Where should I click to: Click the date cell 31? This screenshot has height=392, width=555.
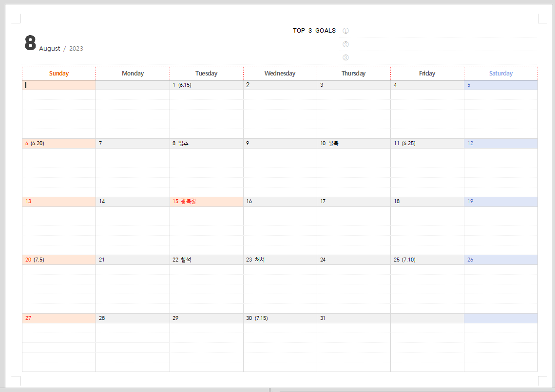(354, 318)
